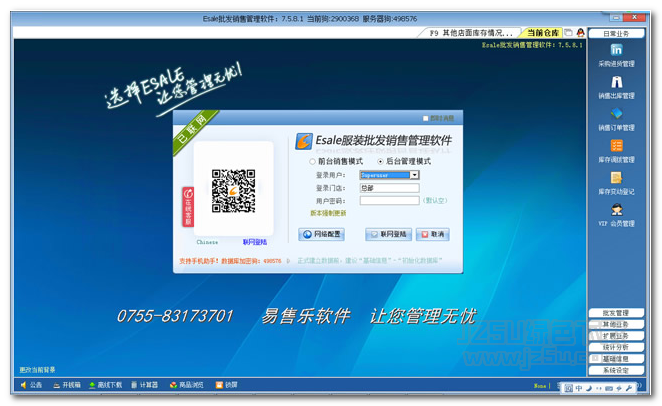Click Chinese language link under QR code
Viewport: 662px width, 406px height.
tap(207, 242)
